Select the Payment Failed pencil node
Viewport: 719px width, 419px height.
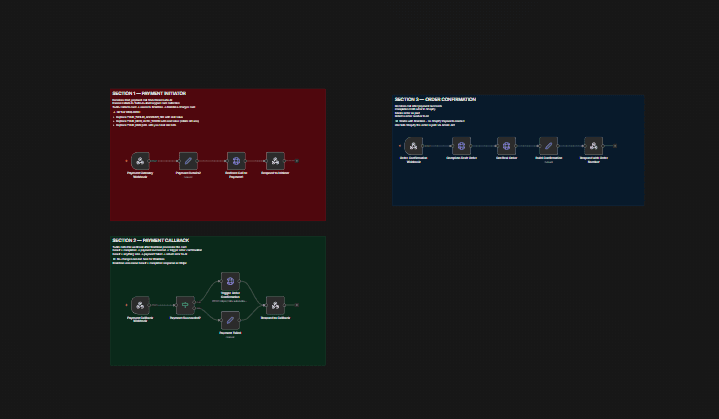[x=230, y=320]
